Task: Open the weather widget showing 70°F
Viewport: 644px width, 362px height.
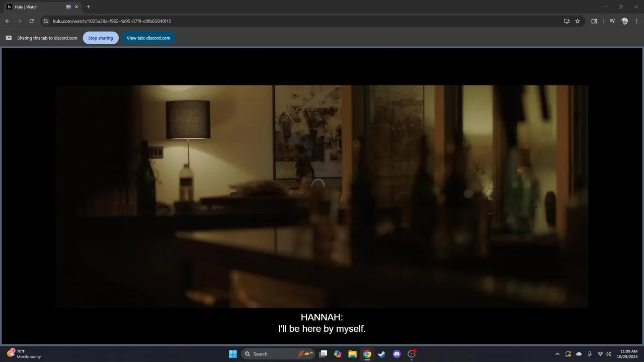Action: (x=24, y=354)
